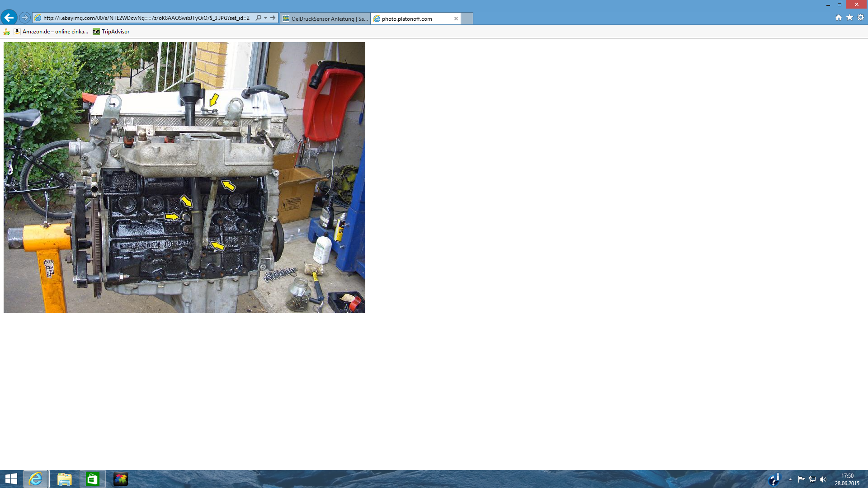Click the search magnifier in address bar
This screenshot has height=488, width=868.
pyautogui.click(x=259, y=18)
